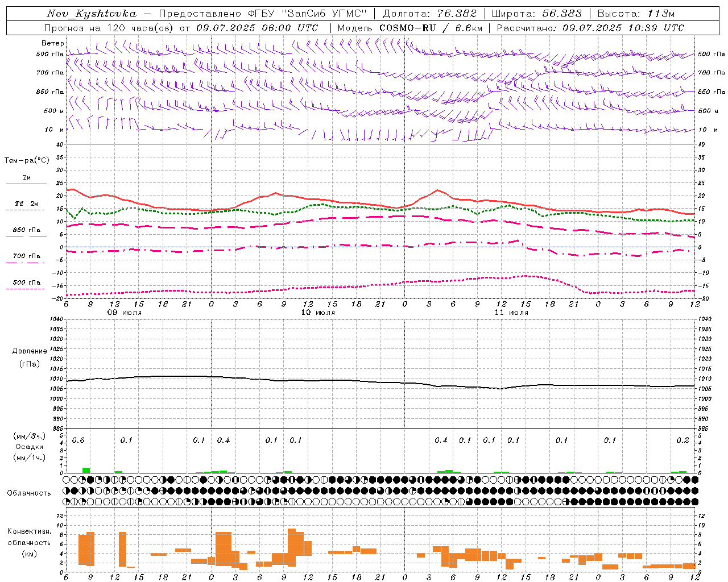Click the solid red 2м legend line sample
The height and width of the screenshot is (582, 728).
click(x=26, y=184)
